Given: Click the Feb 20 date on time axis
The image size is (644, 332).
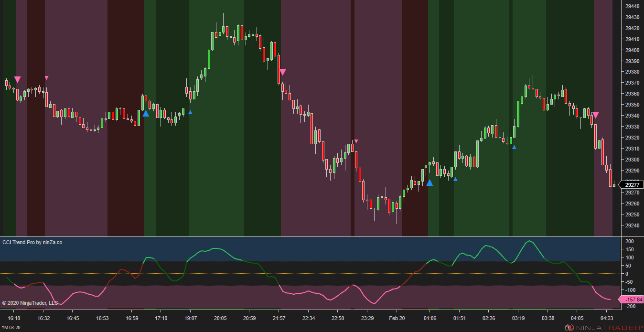Looking at the screenshot, I should (397, 318).
